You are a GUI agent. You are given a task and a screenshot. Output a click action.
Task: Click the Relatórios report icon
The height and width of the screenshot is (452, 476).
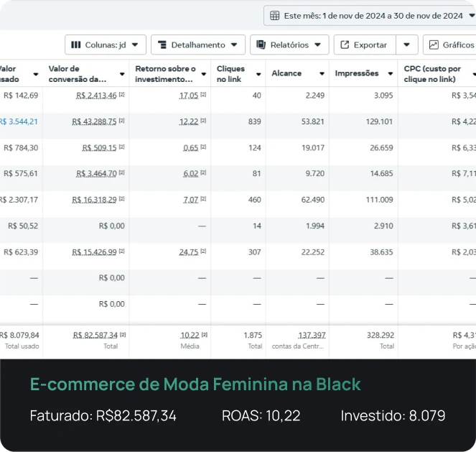click(261, 45)
